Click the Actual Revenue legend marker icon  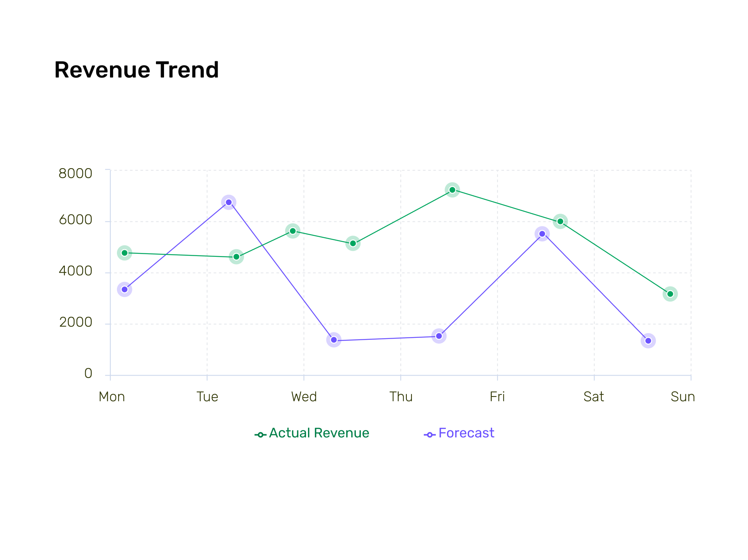coord(261,435)
